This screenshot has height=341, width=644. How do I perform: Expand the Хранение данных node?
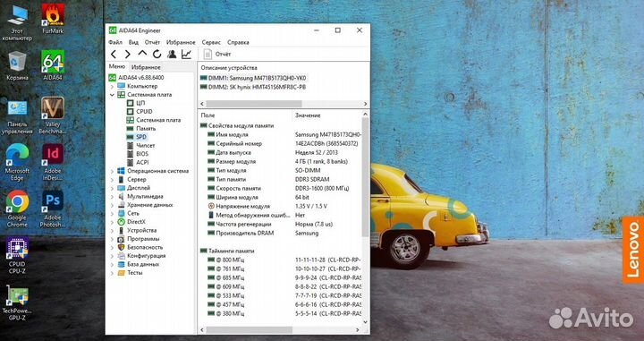coord(112,205)
